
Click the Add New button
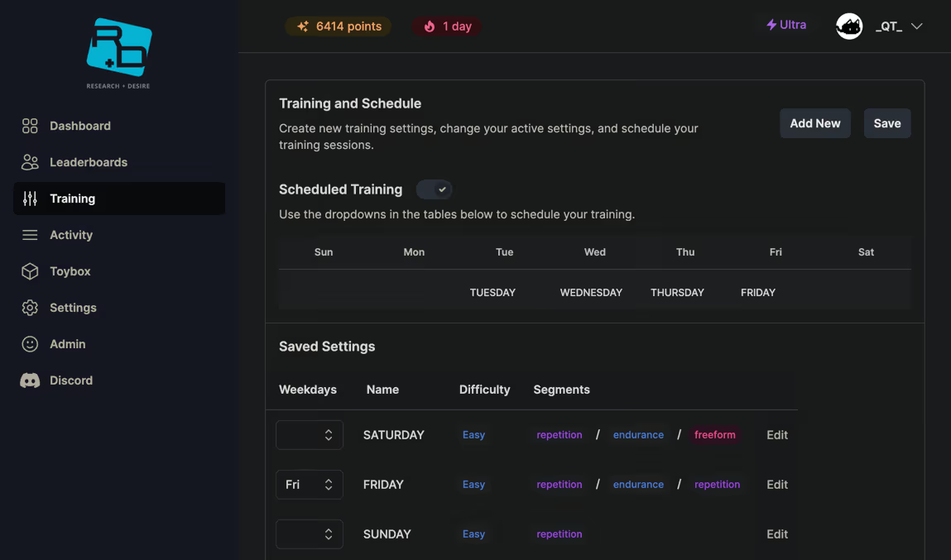(x=814, y=123)
